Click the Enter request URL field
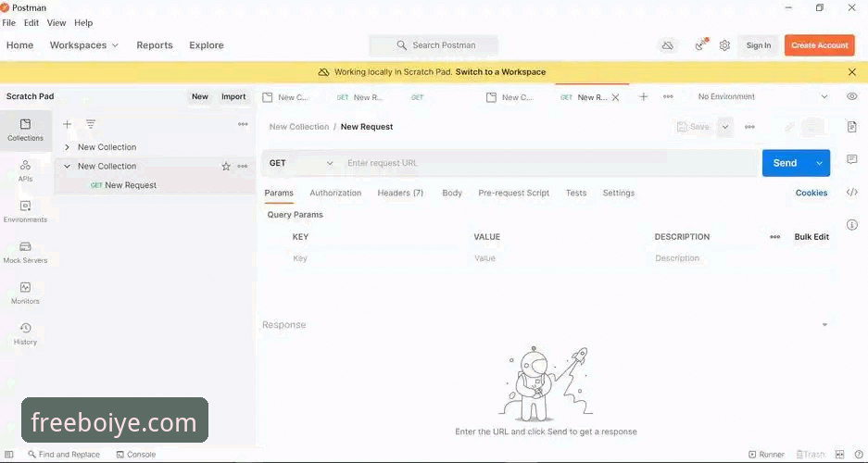868x463 pixels. 550,163
